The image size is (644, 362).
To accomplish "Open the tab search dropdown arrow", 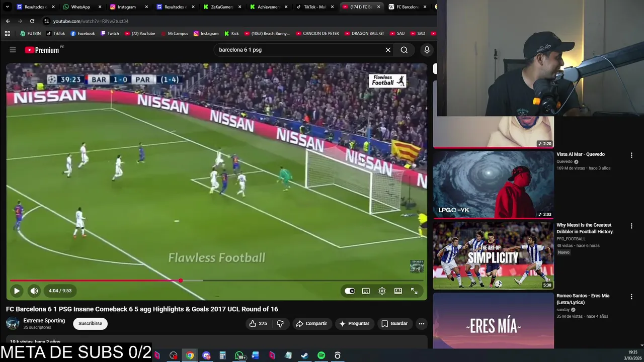I will click(7, 7).
